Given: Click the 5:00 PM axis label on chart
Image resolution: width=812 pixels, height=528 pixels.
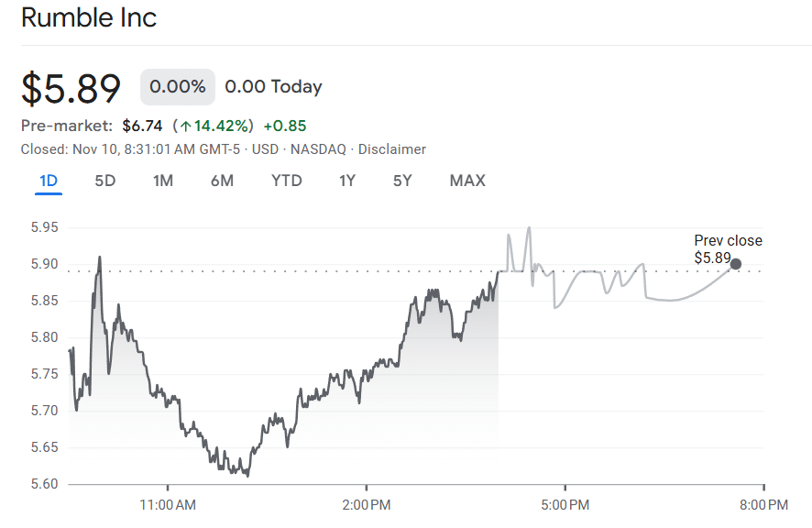Looking at the screenshot, I should [565, 504].
